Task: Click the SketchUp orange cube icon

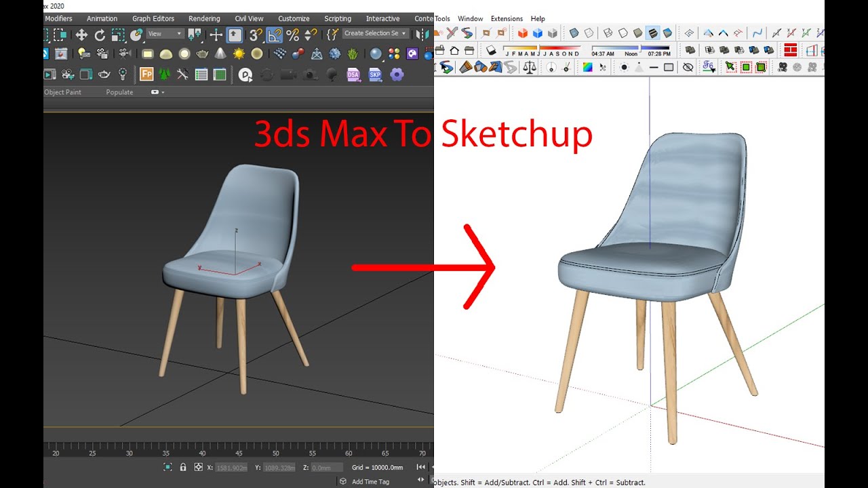Action: 523,33
